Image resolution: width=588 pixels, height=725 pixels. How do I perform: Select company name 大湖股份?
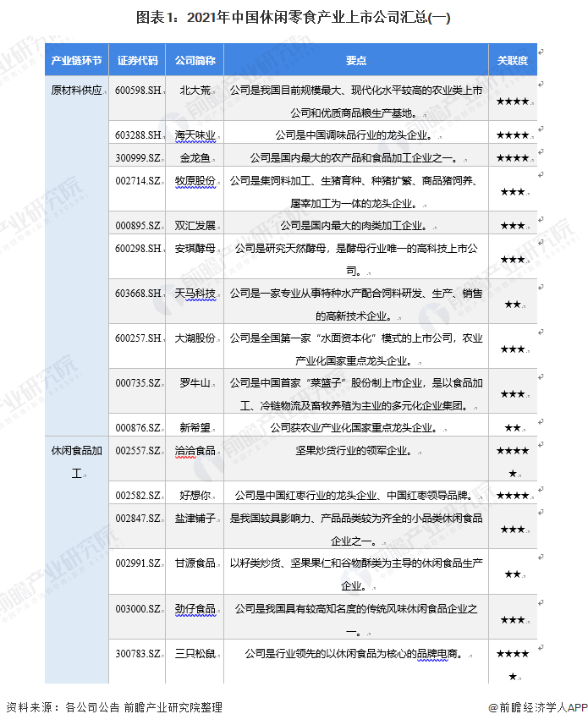195,338
